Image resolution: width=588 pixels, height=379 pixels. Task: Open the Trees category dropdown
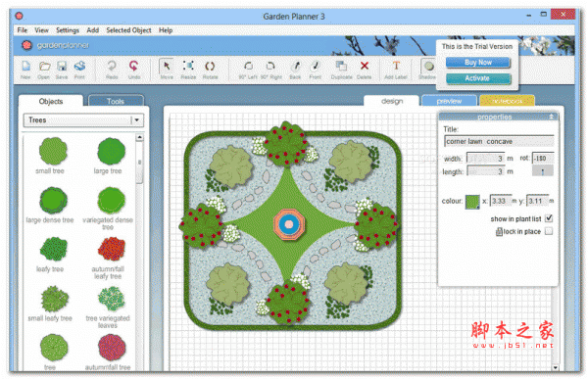[137, 119]
